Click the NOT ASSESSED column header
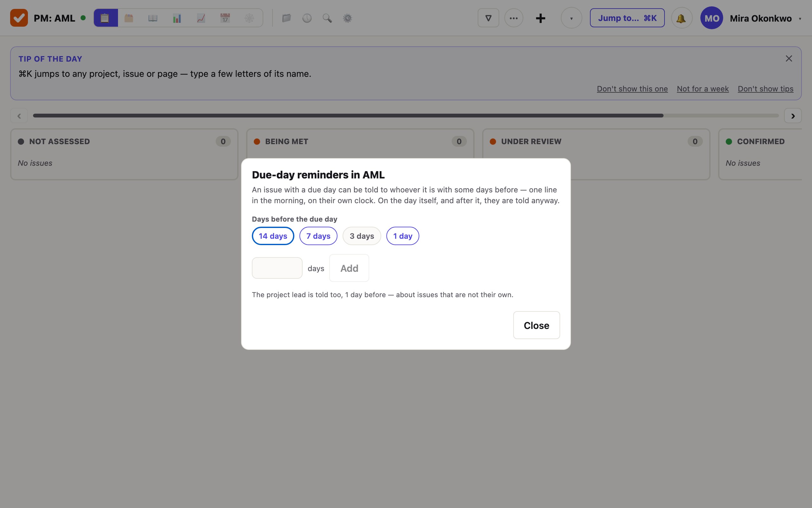This screenshot has width=812, height=508. pos(59,142)
